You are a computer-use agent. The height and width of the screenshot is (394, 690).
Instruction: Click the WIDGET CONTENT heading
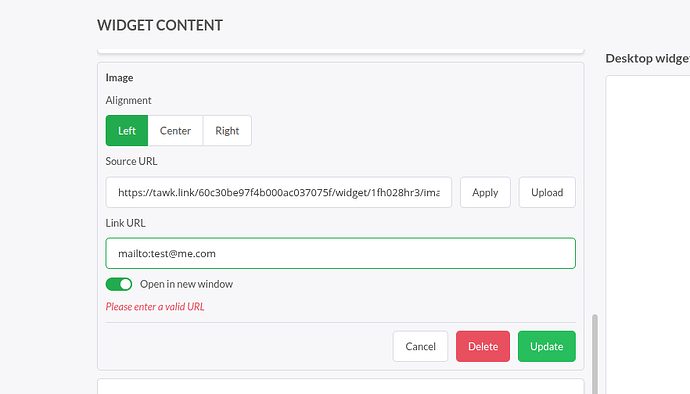(160, 26)
